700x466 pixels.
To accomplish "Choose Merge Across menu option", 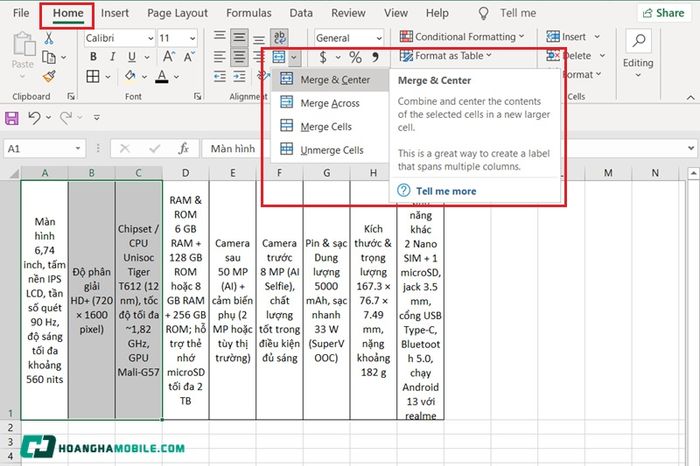I will tap(330, 103).
